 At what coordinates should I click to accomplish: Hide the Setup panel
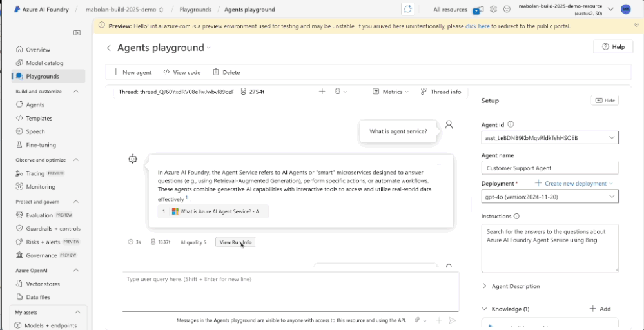605,100
